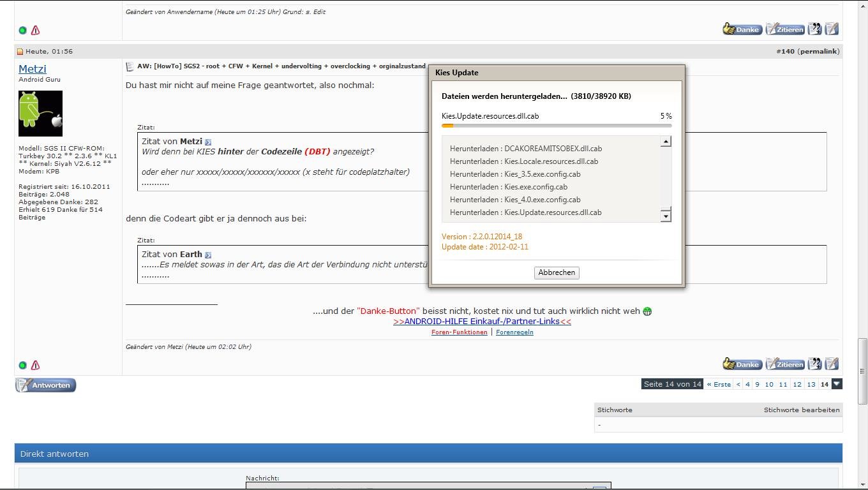
Task: Click 'Update date : 2012-02-11' text
Action: point(485,247)
